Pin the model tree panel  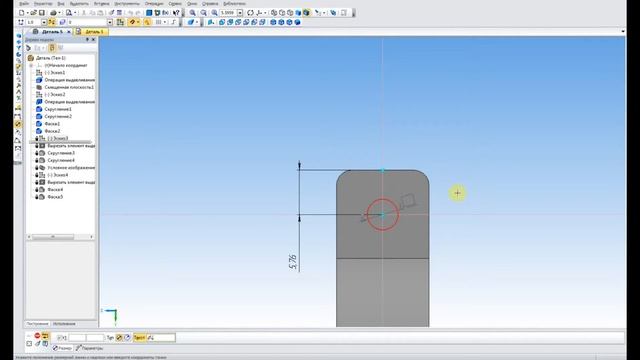(x=87, y=40)
